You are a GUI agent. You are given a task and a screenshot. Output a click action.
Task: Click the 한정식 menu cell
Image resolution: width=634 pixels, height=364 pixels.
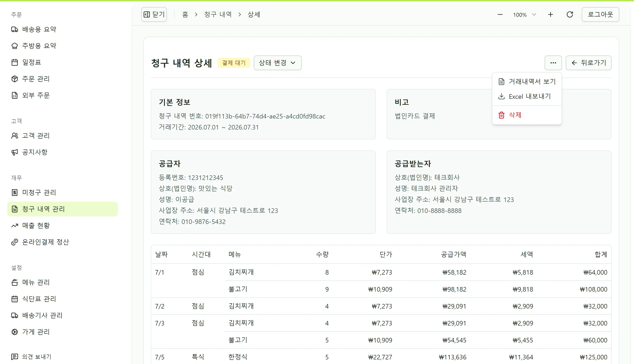pyautogui.click(x=238, y=357)
